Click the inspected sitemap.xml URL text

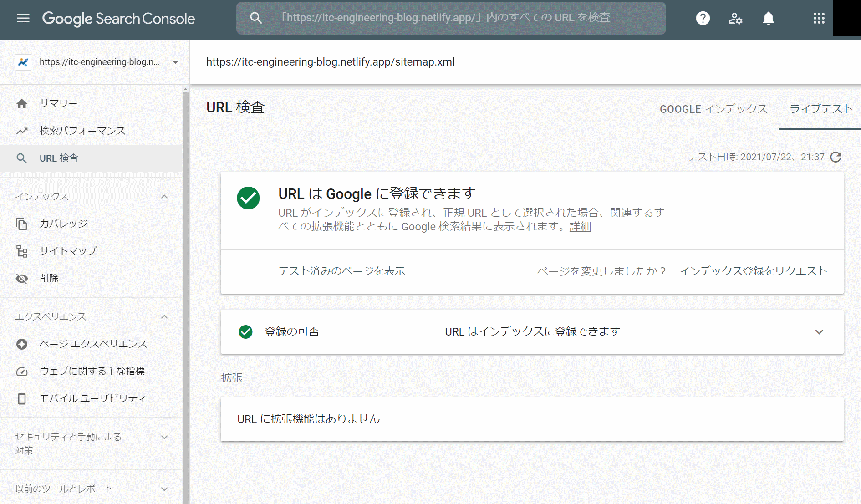[331, 62]
